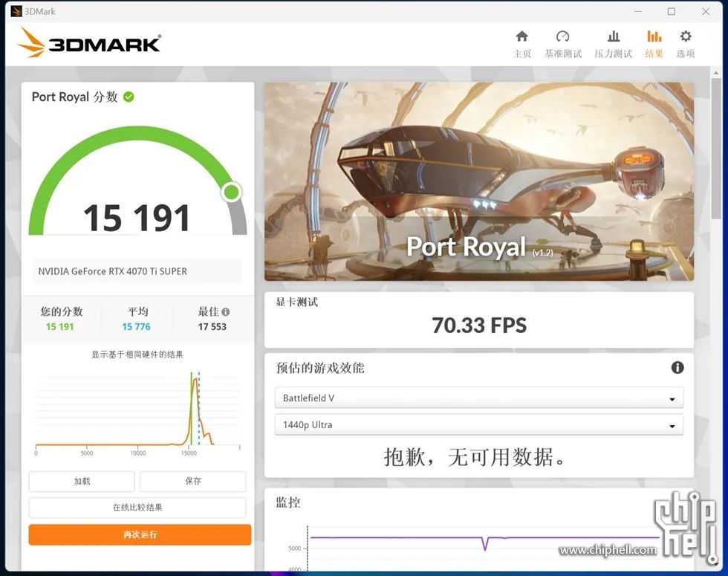This screenshot has width=728, height=576.
Task: Open the 1440p Ultra resolution dropdown
Action: tap(478, 424)
